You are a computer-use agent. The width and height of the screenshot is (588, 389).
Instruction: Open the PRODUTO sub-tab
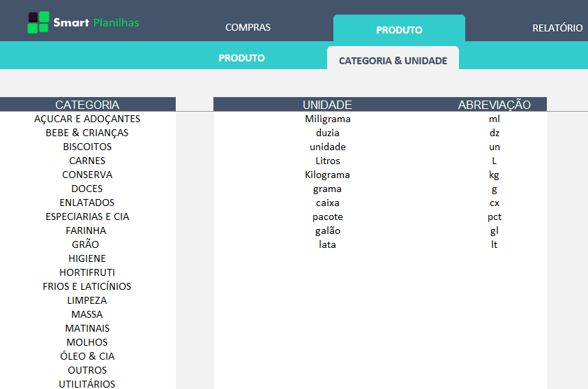pyautogui.click(x=241, y=58)
